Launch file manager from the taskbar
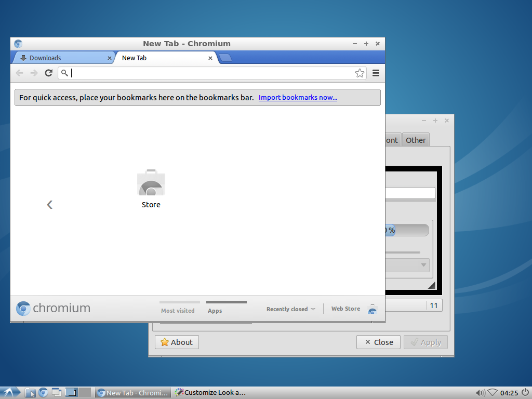This screenshot has width=532, height=399. coord(30,393)
